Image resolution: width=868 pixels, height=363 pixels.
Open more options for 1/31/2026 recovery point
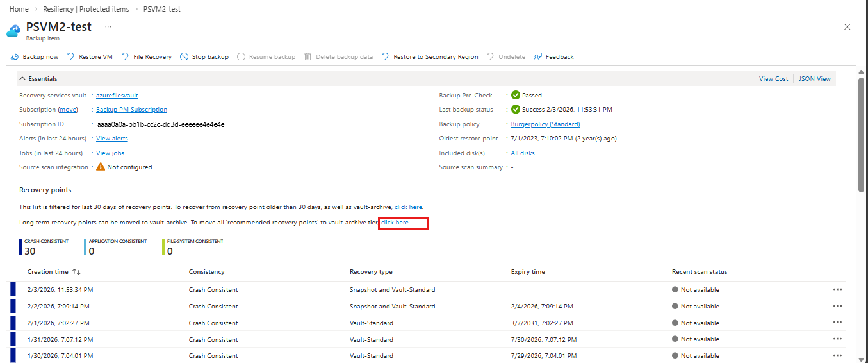[837, 339]
